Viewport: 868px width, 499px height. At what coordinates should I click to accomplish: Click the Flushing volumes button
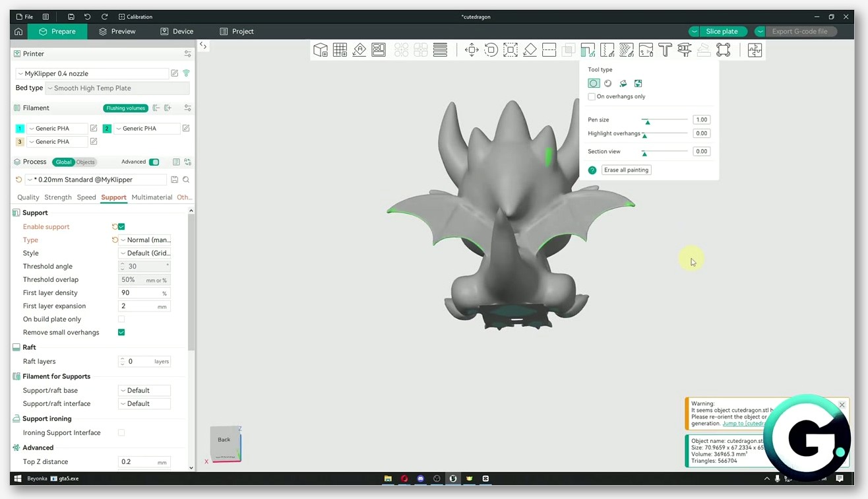coord(125,108)
